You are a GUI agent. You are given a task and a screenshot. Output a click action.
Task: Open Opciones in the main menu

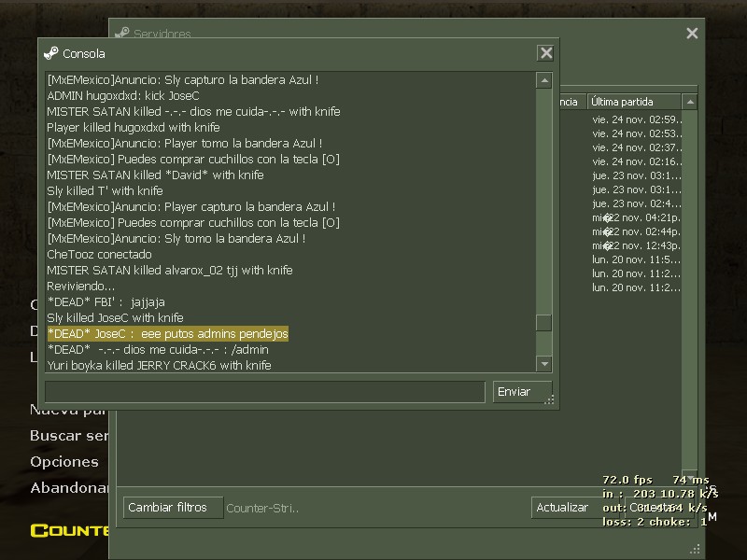(x=64, y=462)
